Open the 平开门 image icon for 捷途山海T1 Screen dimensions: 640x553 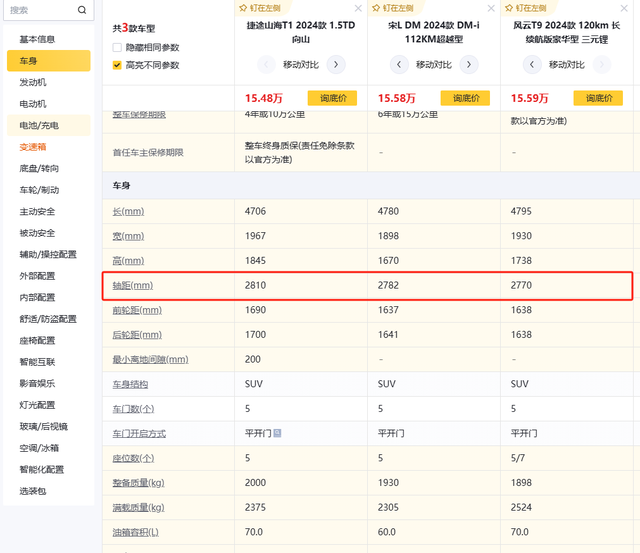point(277,433)
